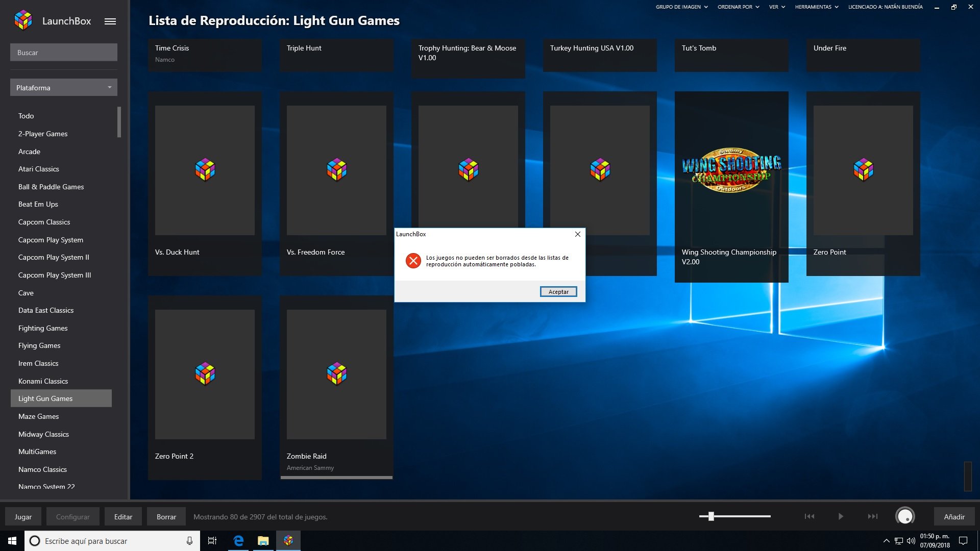Select the Time Crisis game card
This screenshot has height=551, width=980.
click(205, 55)
